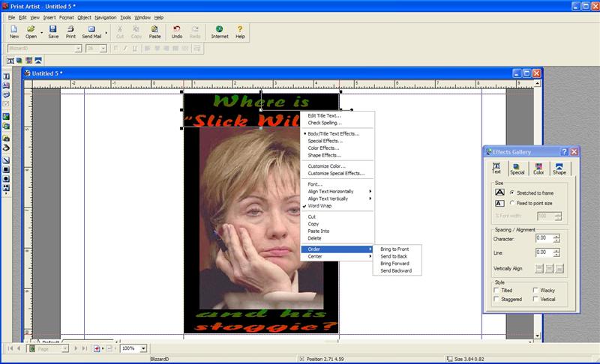Enable the Tilted style checkbox
The width and height of the screenshot is (600, 364).
(496, 290)
